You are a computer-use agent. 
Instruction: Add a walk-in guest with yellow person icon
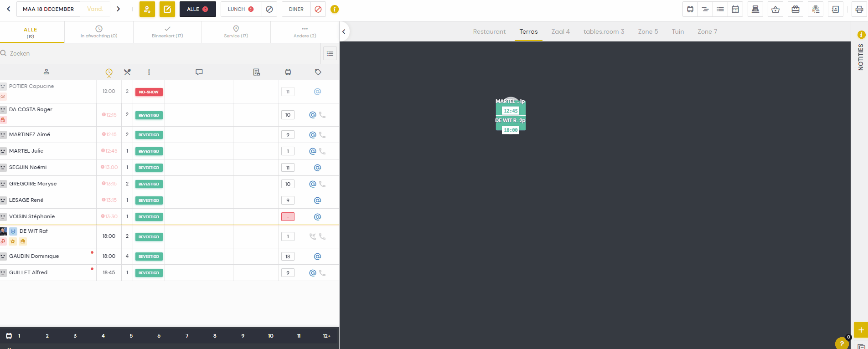coord(147,9)
